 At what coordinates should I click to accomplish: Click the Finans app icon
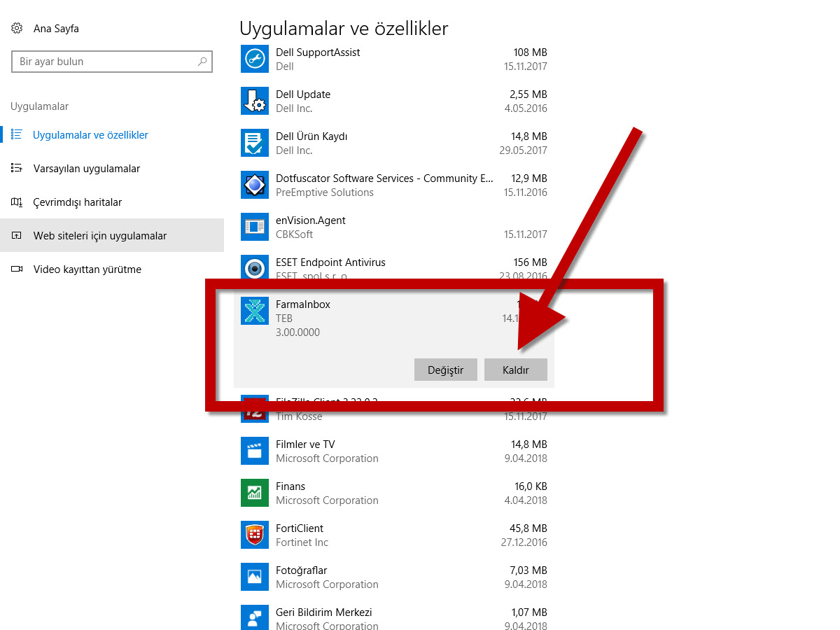coord(255,493)
